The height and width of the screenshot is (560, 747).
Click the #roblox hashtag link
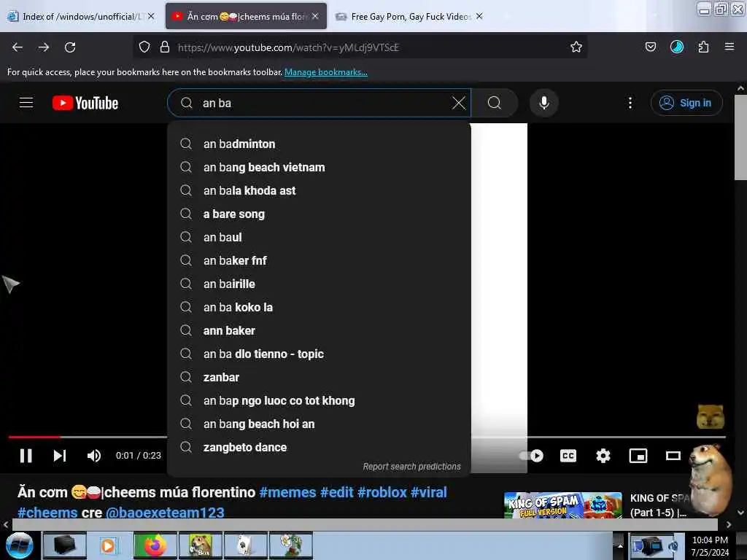pyautogui.click(x=382, y=492)
